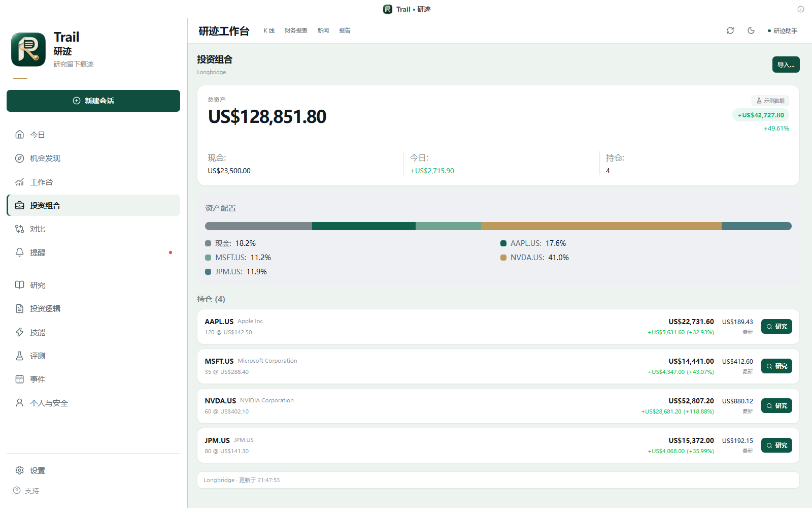Open 研究 book icon

pyautogui.click(x=20, y=285)
